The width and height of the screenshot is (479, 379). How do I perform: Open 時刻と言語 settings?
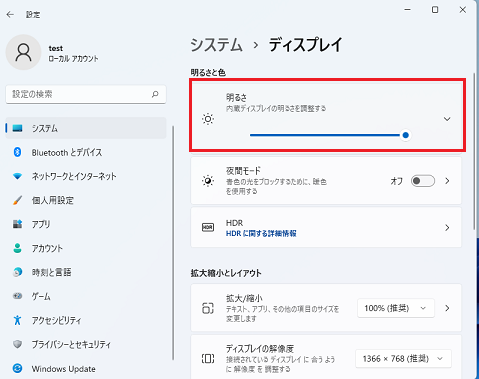click(86, 272)
